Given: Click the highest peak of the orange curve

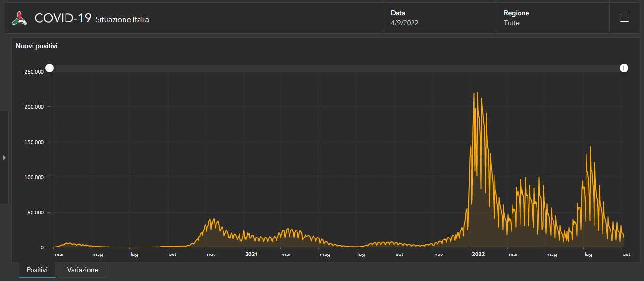Looking at the screenshot, I should [477, 93].
